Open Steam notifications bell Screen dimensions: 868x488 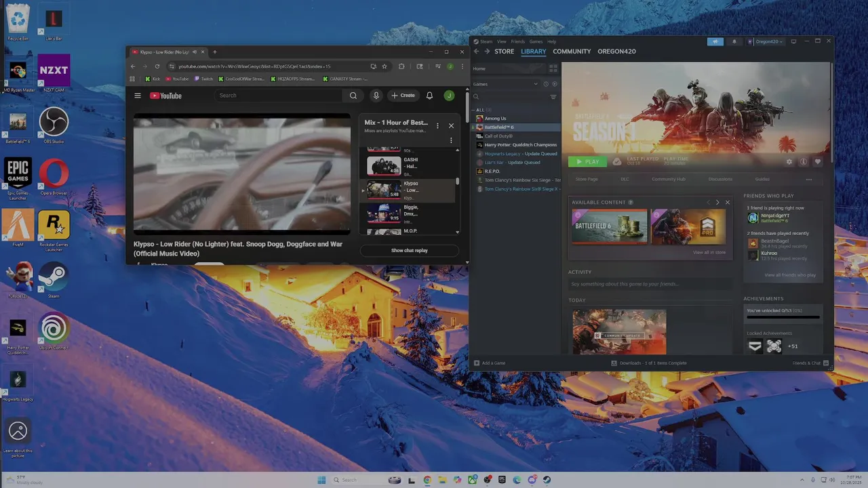pyautogui.click(x=734, y=41)
